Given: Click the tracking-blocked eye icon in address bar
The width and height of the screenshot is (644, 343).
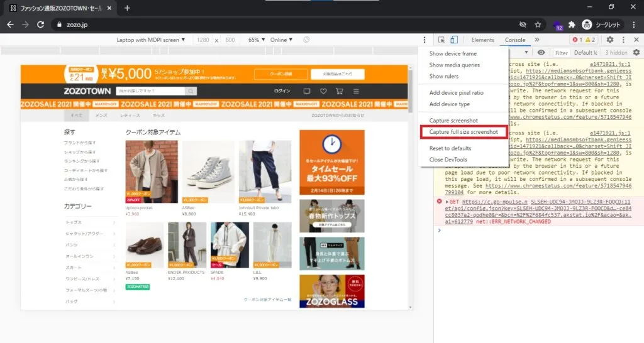Looking at the screenshot, I should tap(523, 24).
